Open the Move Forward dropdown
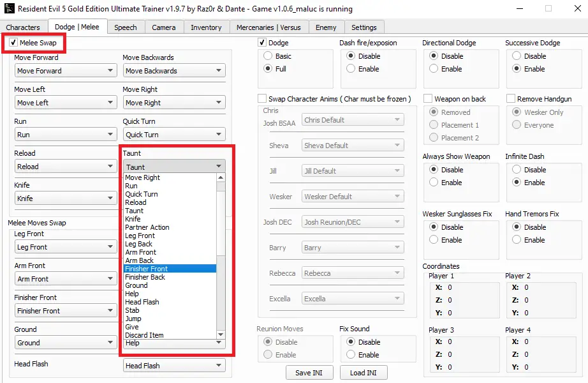 (x=66, y=71)
